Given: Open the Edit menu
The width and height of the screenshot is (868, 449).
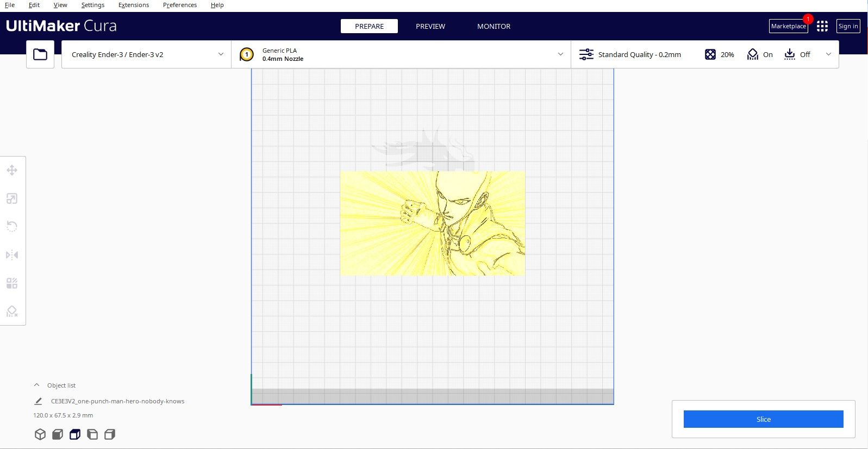Looking at the screenshot, I should coord(34,5).
